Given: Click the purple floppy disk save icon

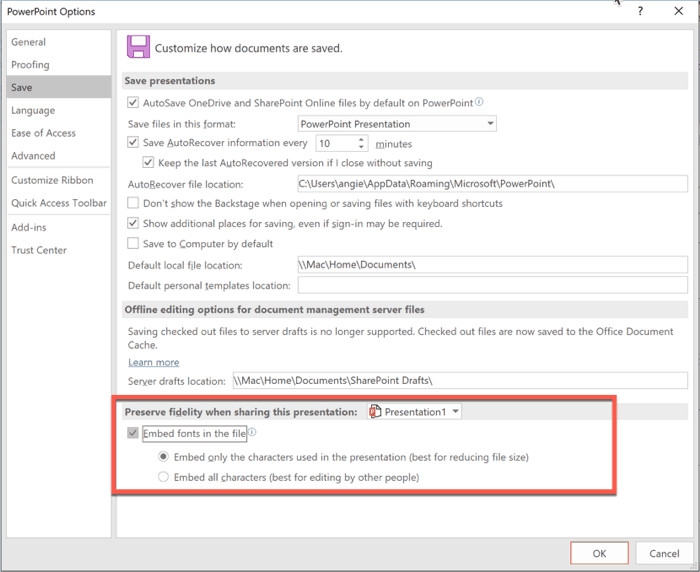Looking at the screenshot, I should coord(138,47).
